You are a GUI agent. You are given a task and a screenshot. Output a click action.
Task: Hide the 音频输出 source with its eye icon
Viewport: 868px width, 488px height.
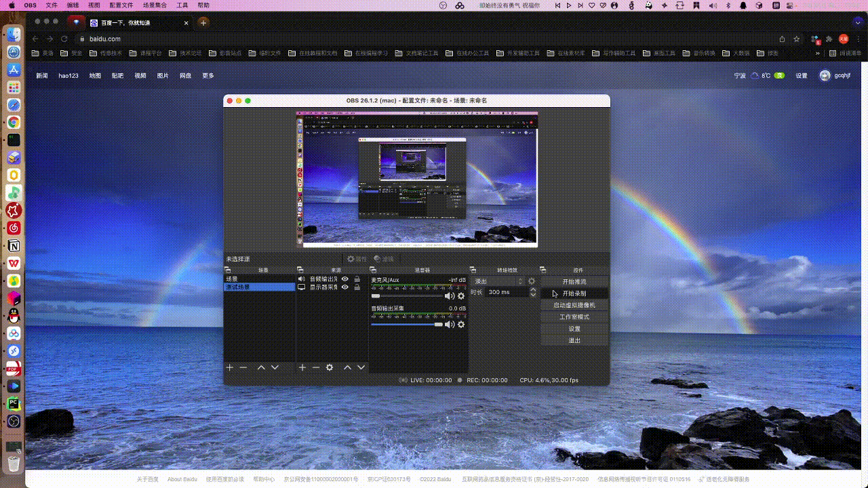(x=345, y=279)
